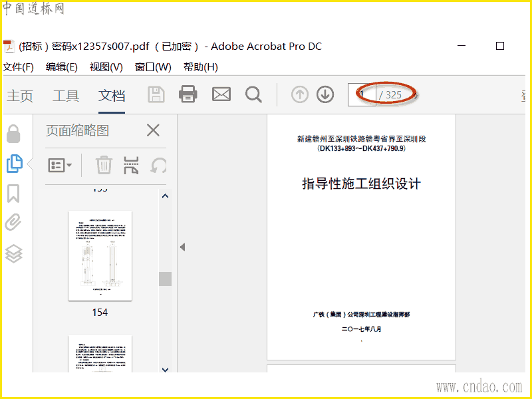Open the bookmarks panel icon
This screenshot has width=532, height=399.
coord(13,194)
